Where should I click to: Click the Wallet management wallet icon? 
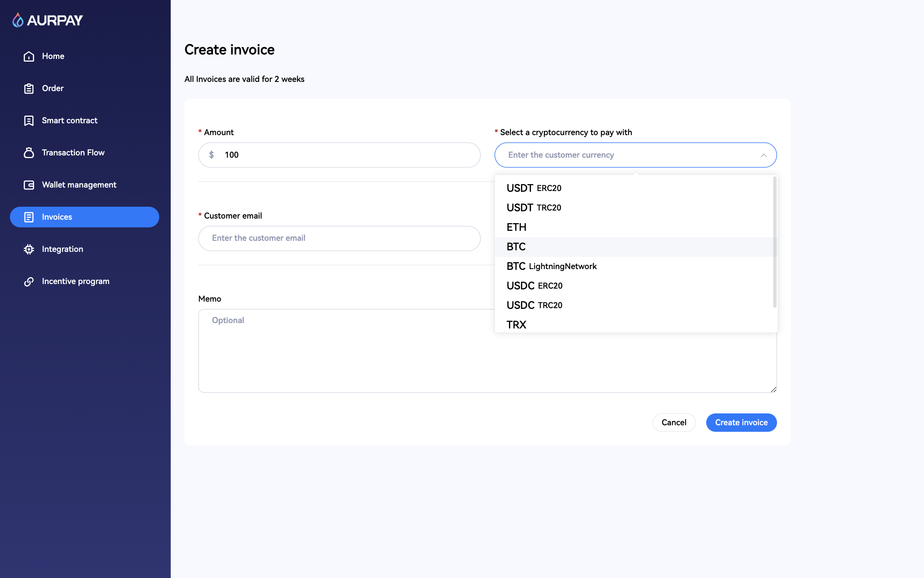click(29, 185)
